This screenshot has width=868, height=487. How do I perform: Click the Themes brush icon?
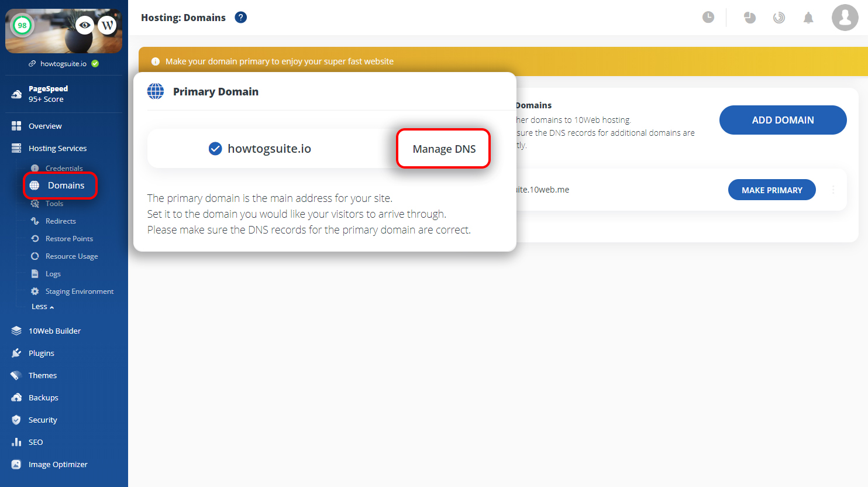pos(16,375)
